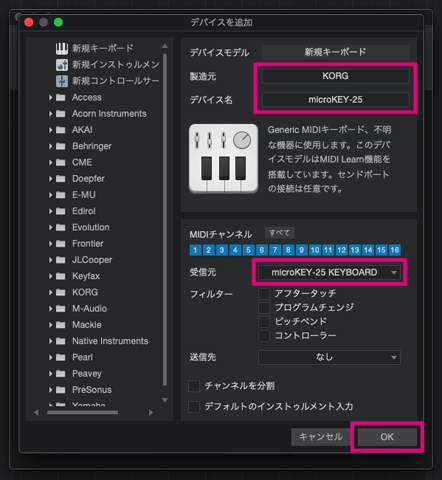Viewport: 442px width, 480px height.
Task: Click the device list vertical scrollbar
Action: coord(165,219)
